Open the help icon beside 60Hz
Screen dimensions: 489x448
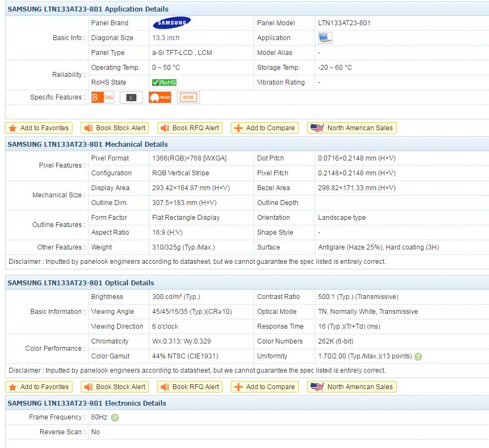115,417
